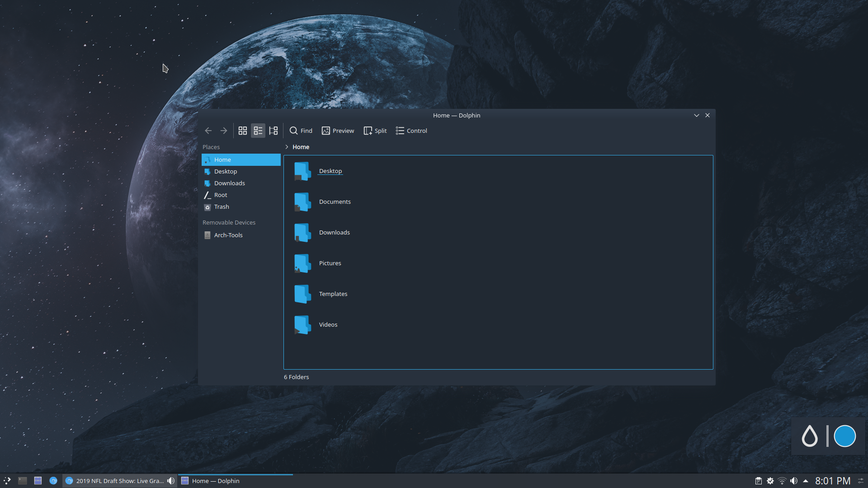Image resolution: width=868 pixels, height=488 pixels.
Task: Open Find in Dolphin
Action: [x=300, y=131]
